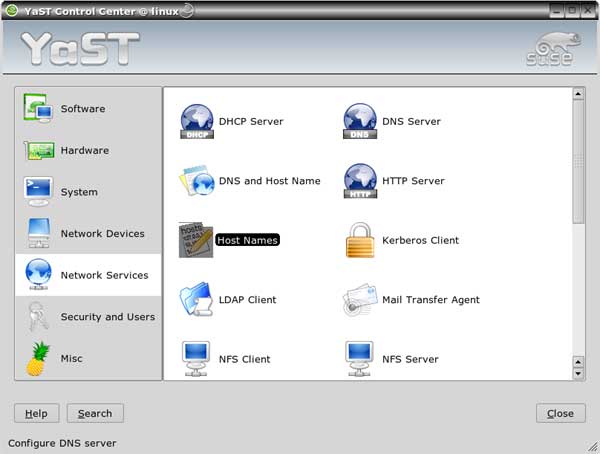Maximize the YaST Control Center window
Screen dimensions: 600x454
point(572,11)
